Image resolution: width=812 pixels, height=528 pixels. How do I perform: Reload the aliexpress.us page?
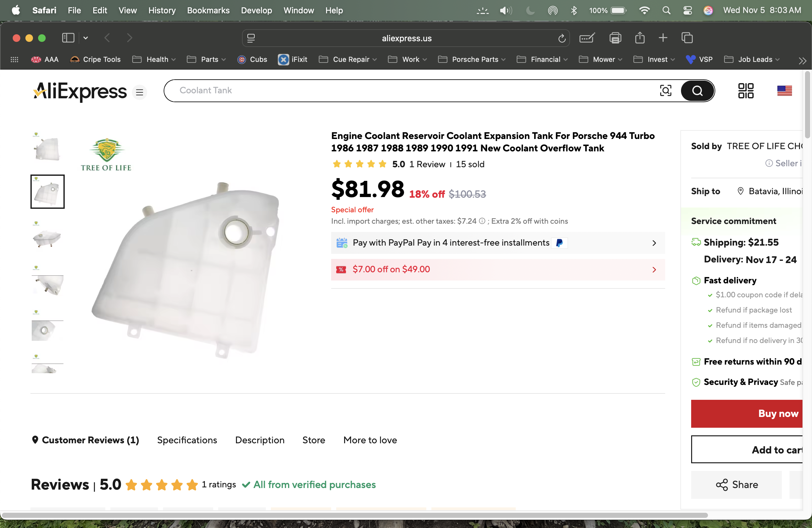561,38
